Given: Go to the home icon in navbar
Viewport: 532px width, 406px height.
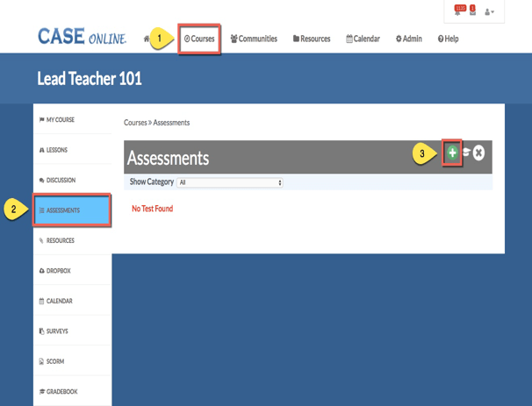Looking at the screenshot, I should [x=147, y=39].
